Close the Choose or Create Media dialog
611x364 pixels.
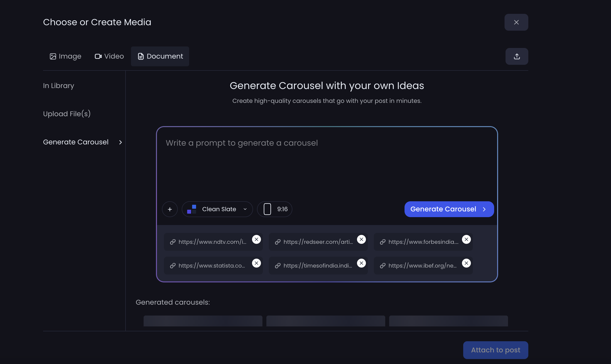tap(516, 22)
